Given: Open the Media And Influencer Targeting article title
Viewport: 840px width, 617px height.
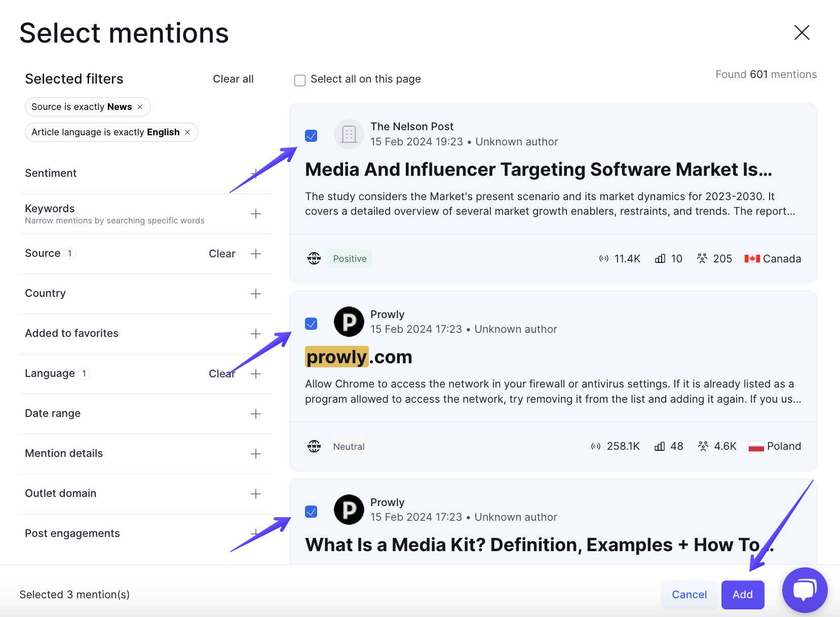Looking at the screenshot, I should [x=539, y=170].
